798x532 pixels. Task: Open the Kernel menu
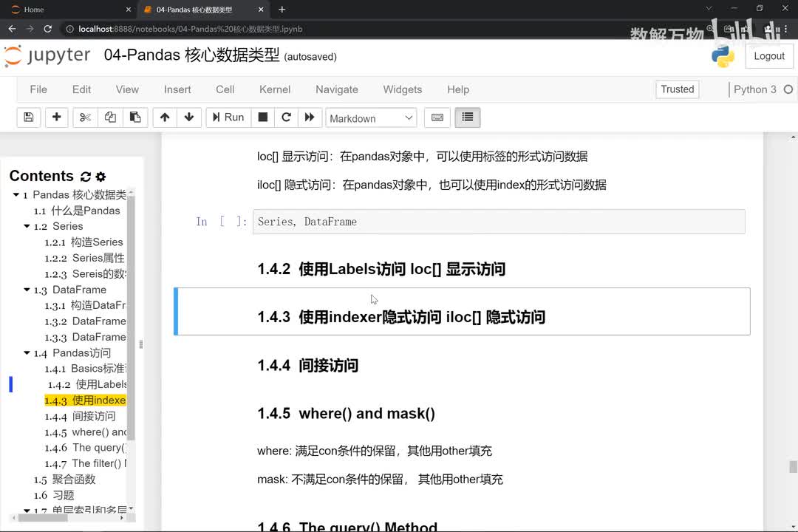pyautogui.click(x=275, y=89)
